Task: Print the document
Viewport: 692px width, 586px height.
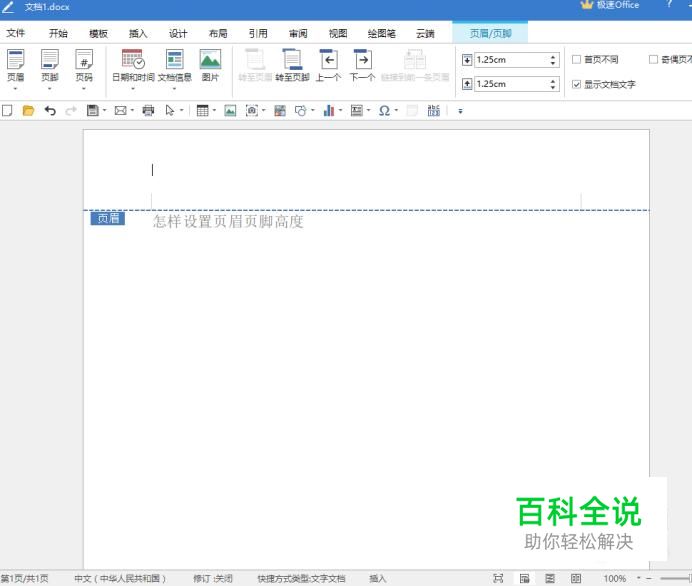Action: pos(148,110)
